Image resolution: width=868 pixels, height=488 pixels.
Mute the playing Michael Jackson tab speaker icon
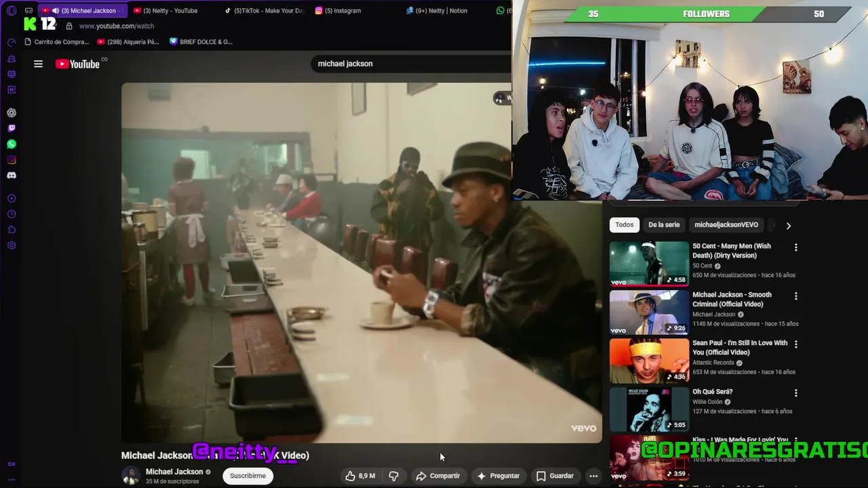coord(55,11)
